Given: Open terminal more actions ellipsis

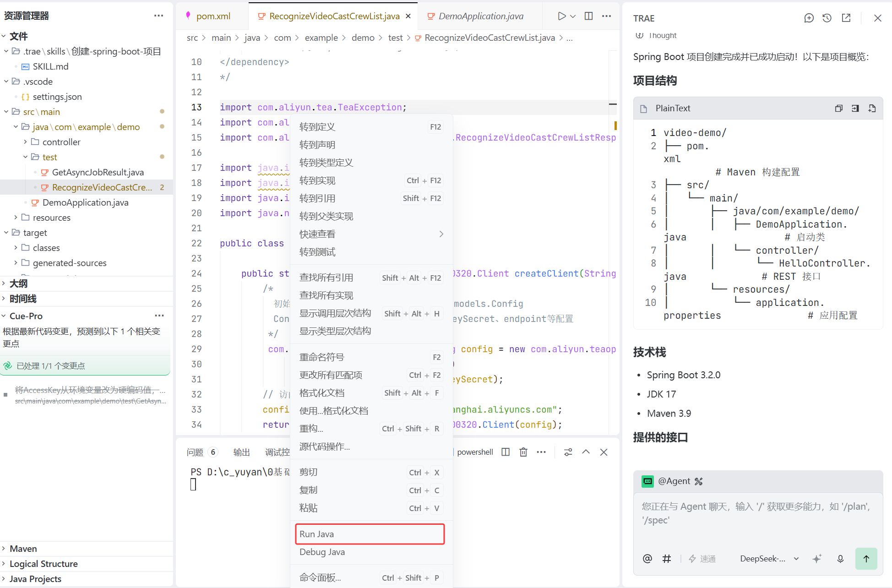Looking at the screenshot, I should tap(541, 452).
